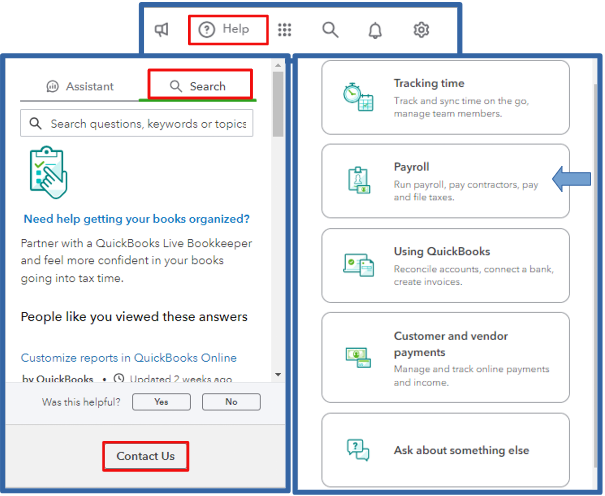The height and width of the screenshot is (496, 605).
Task: Switch to the Search tab
Action: [x=198, y=86]
